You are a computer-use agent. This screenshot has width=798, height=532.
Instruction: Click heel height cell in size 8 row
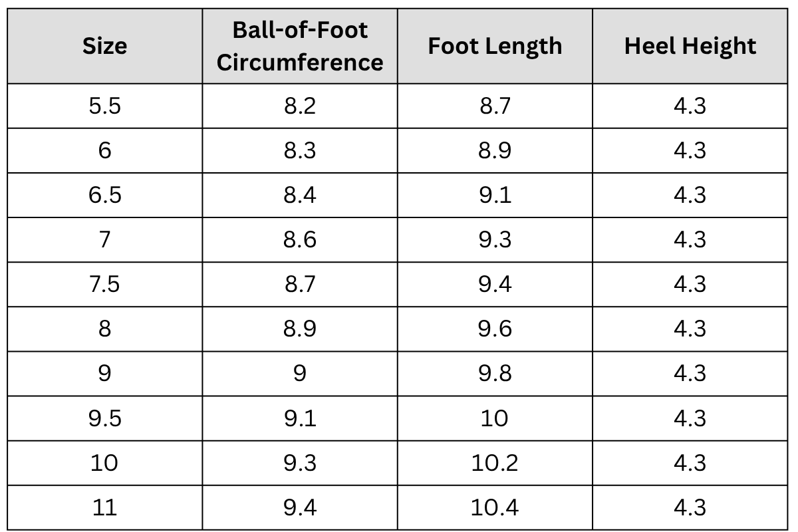click(690, 329)
